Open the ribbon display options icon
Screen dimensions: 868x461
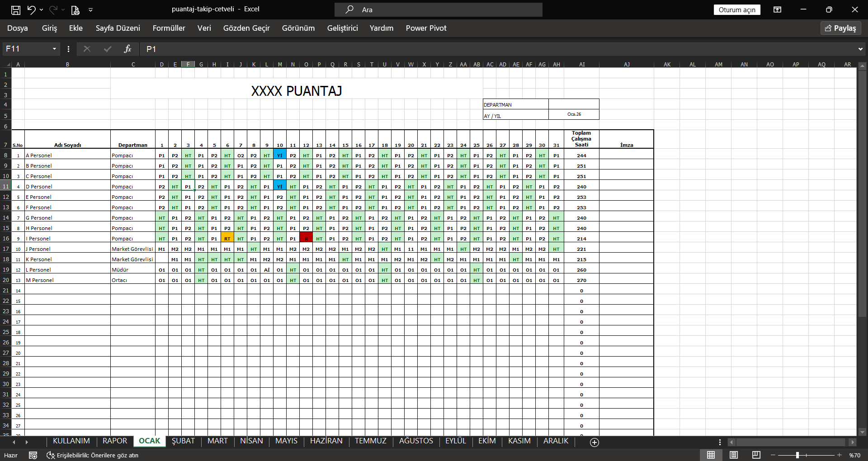pyautogui.click(x=777, y=9)
